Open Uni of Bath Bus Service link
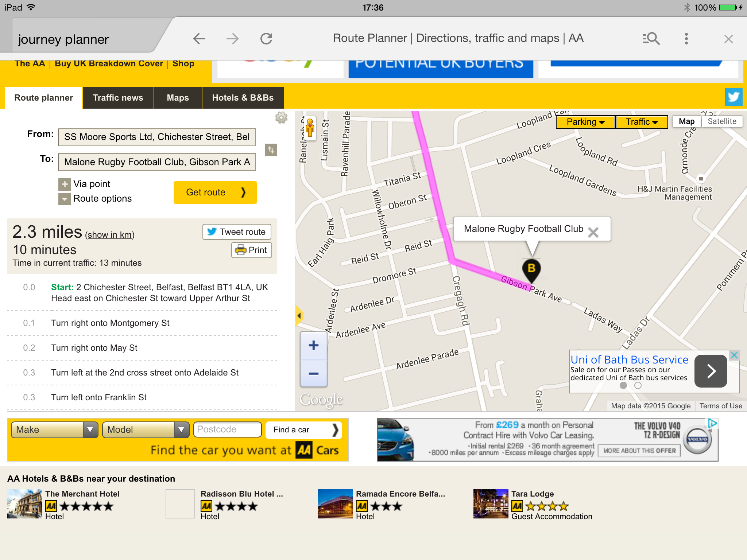747x560 pixels. [630, 360]
